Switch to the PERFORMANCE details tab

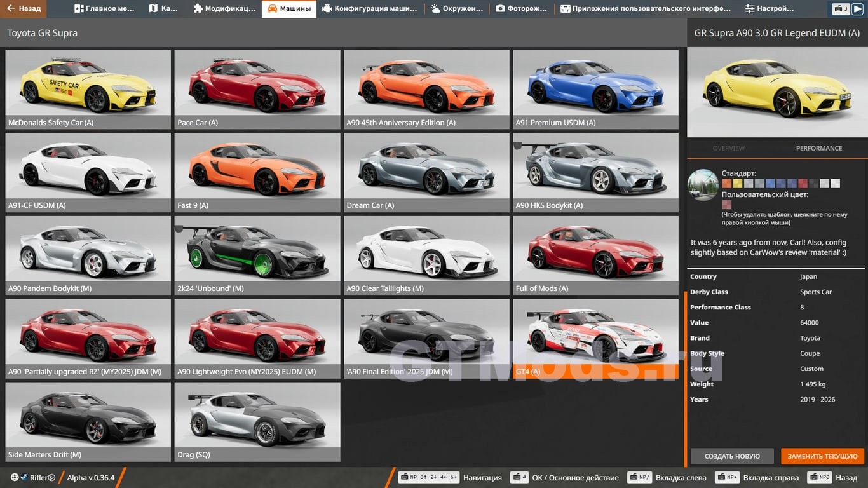819,148
